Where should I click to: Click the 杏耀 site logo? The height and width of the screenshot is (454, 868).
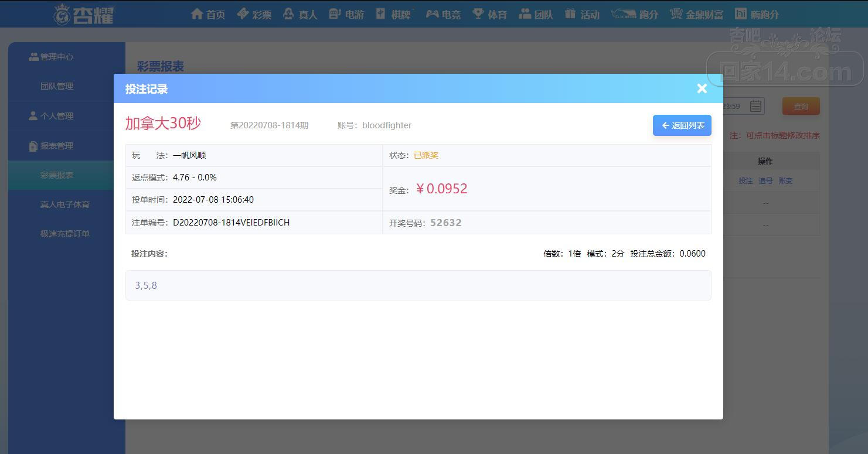tap(83, 14)
